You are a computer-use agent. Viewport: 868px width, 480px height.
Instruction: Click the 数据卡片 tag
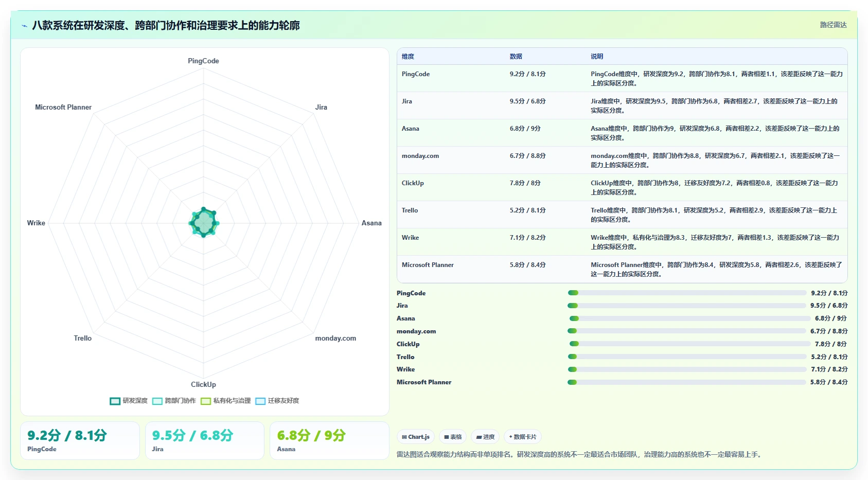pos(522,437)
